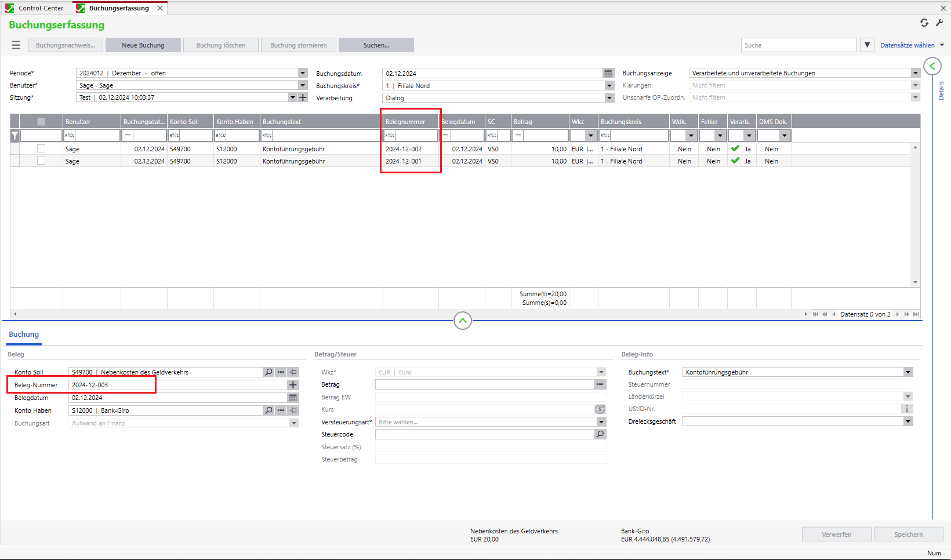Click the hamburger menu icon
951x560 pixels.
pos(16,45)
